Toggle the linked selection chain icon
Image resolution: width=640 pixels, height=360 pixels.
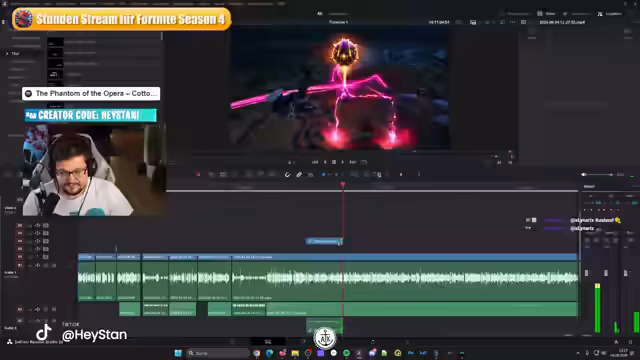[x=299, y=175]
